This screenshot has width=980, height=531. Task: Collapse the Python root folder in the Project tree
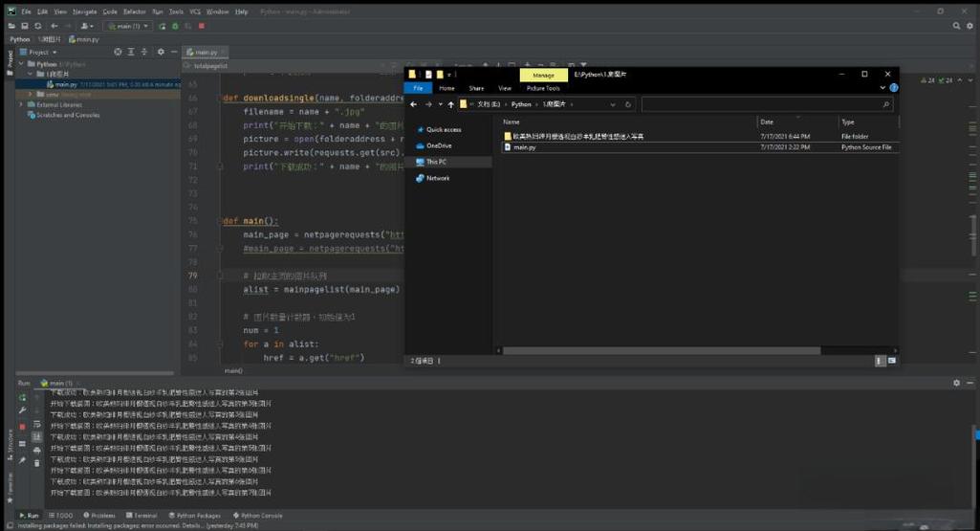22,64
